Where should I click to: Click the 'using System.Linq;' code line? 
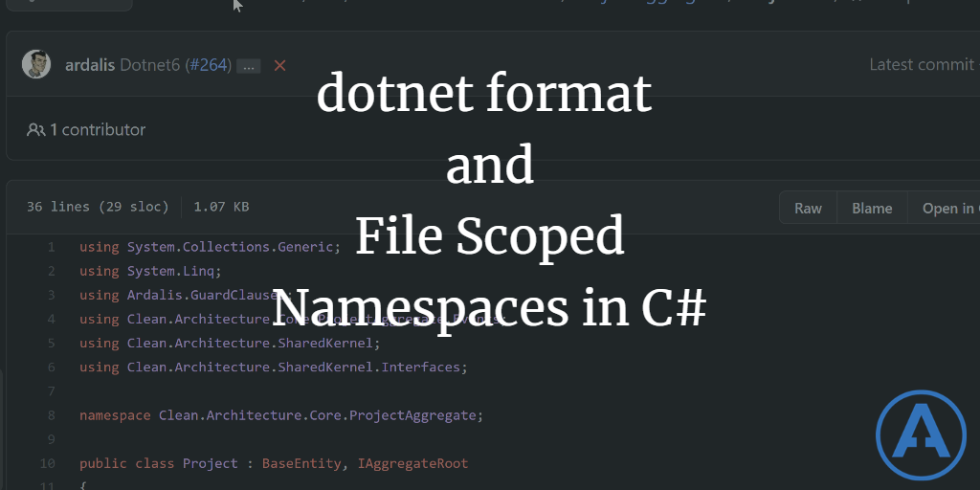tap(150, 271)
